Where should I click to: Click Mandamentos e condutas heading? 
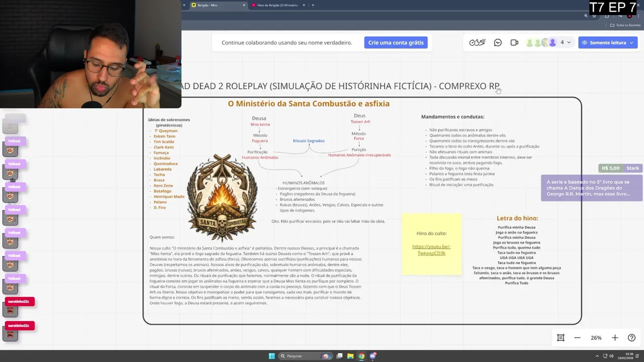coord(452,117)
